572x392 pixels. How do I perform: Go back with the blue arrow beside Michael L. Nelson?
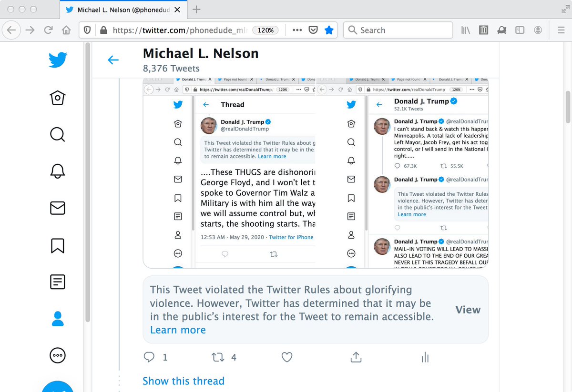pos(113,60)
